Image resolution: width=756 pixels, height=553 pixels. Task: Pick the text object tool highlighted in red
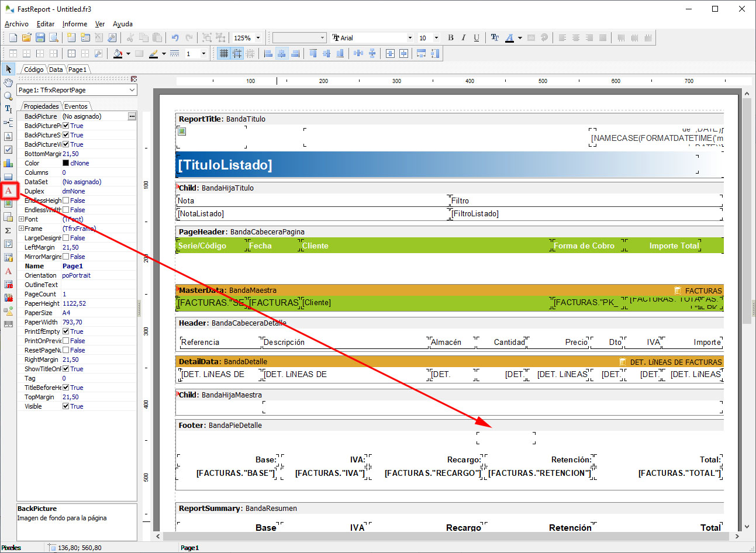coord(9,191)
